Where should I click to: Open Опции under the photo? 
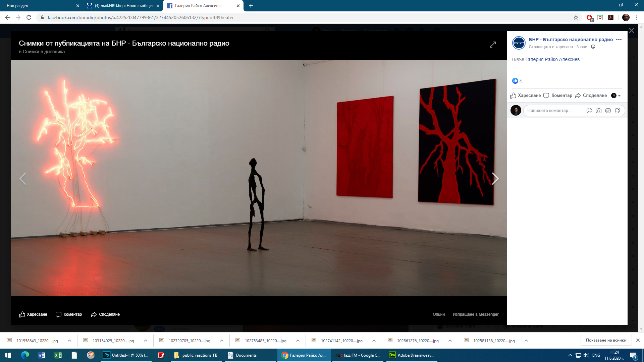click(x=439, y=314)
